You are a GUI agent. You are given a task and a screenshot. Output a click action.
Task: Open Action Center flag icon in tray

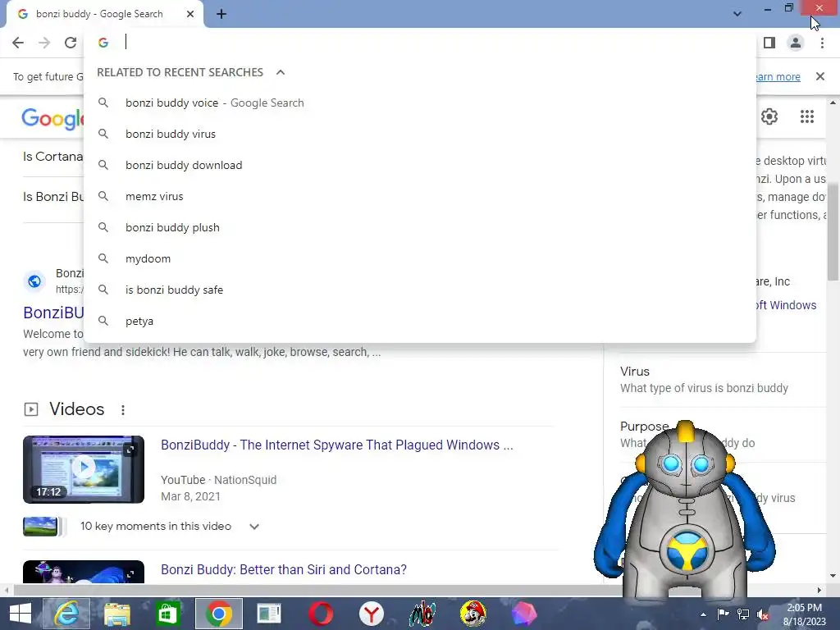pyautogui.click(x=723, y=614)
